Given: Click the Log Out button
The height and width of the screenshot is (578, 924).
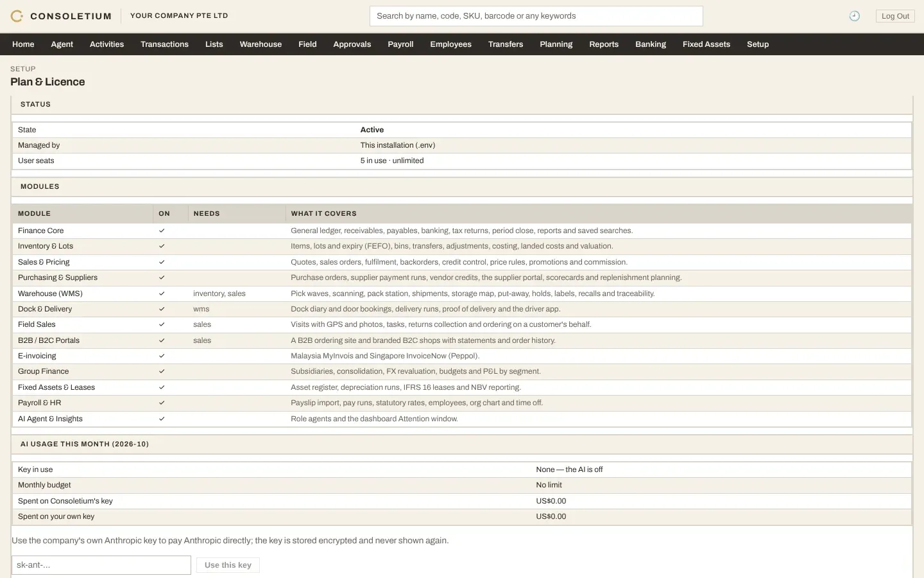Looking at the screenshot, I should (895, 16).
